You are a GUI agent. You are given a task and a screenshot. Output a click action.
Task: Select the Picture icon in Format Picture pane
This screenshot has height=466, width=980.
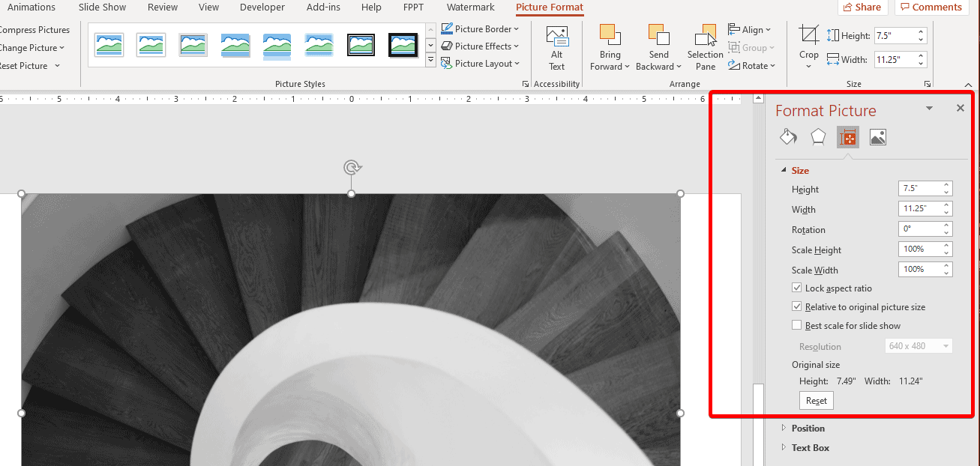[x=878, y=137]
